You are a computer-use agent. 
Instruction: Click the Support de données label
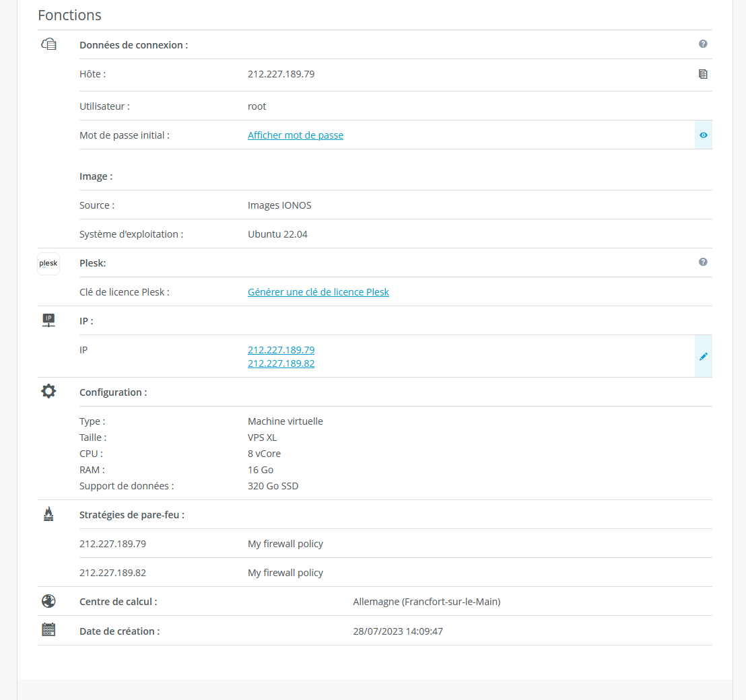[x=127, y=486]
